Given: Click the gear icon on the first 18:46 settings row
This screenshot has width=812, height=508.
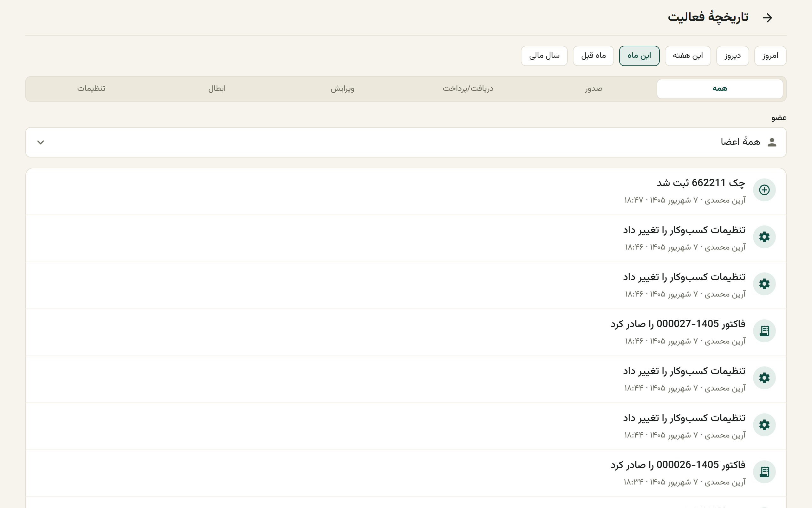Looking at the screenshot, I should pos(764,237).
